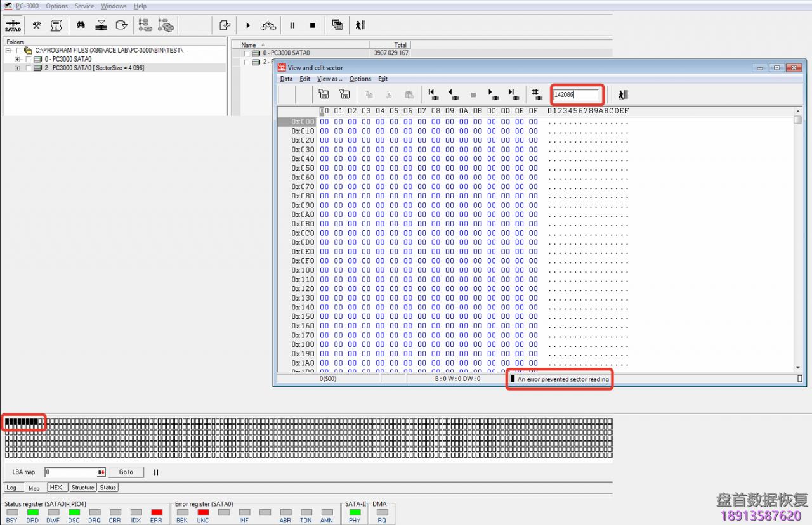Click the hex view vertical scrollbar

[797, 241]
